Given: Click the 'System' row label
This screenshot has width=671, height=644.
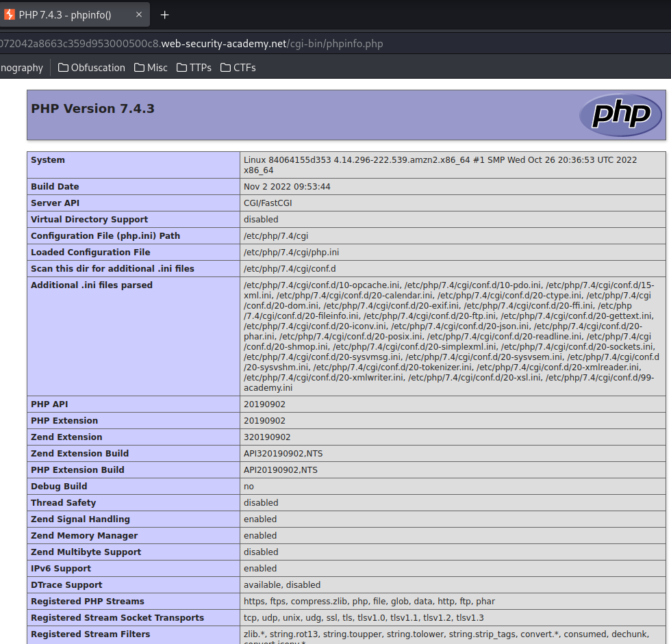Looking at the screenshot, I should click(x=48, y=160).
